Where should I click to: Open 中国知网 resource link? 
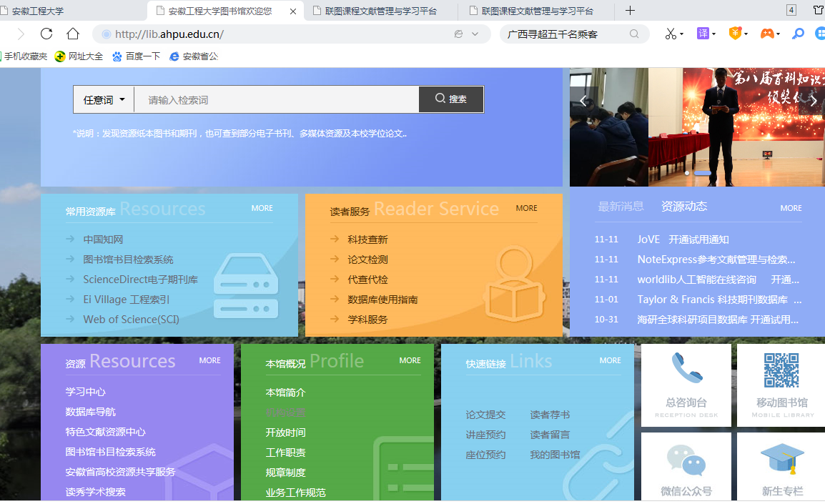103,239
